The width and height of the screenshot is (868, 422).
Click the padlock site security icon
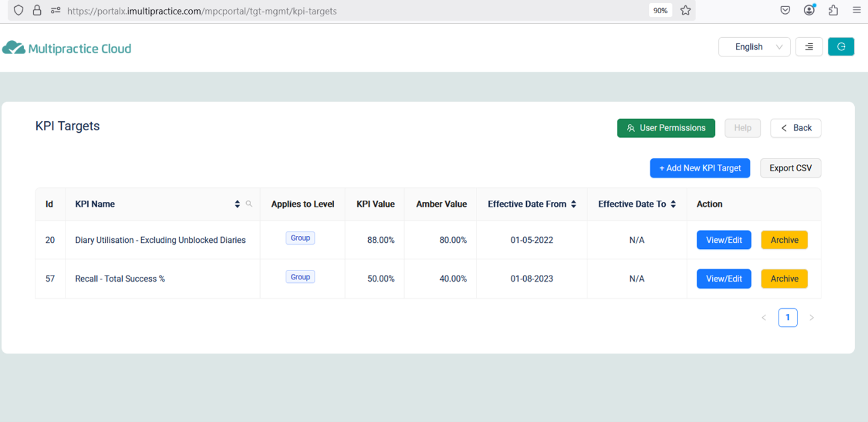click(37, 10)
